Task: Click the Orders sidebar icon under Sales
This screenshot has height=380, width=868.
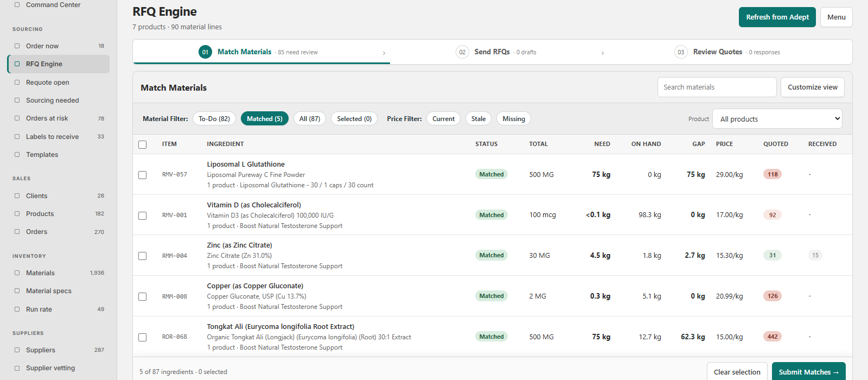Action: [x=17, y=232]
